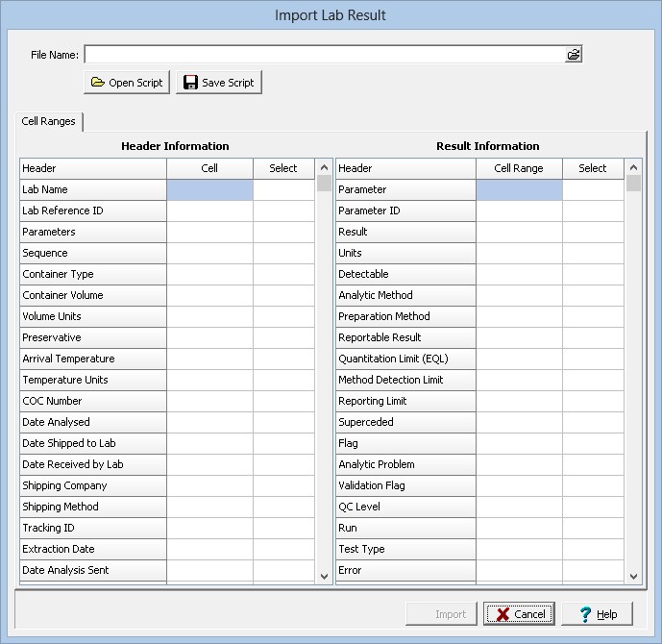Click inside the File Name input field
This screenshot has height=644, width=662.
tap(325, 55)
